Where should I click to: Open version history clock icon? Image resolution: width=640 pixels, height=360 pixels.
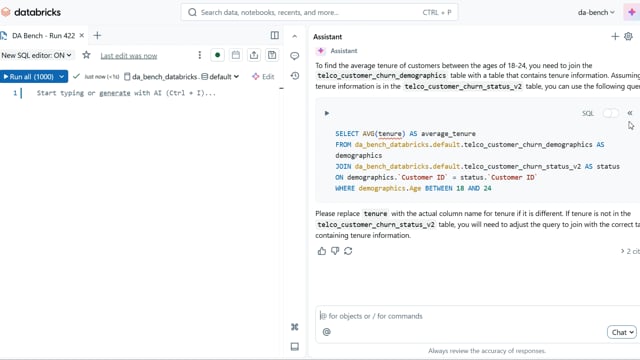pos(295,76)
